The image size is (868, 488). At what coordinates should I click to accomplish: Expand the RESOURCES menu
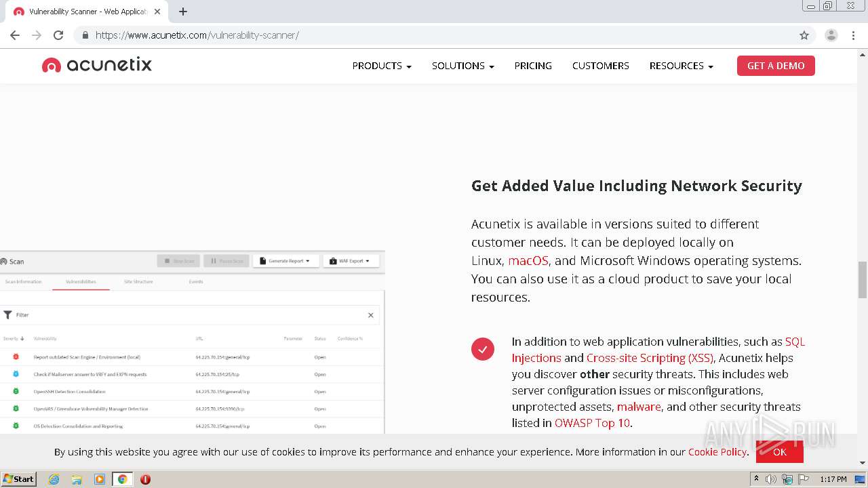point(682,66)
